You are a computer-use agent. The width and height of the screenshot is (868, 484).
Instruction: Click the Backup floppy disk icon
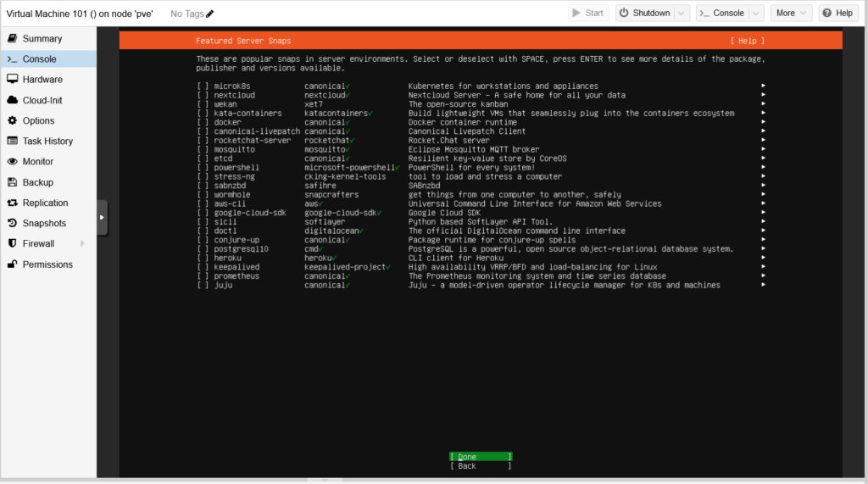pyautogui.click(x=13, y=182)
